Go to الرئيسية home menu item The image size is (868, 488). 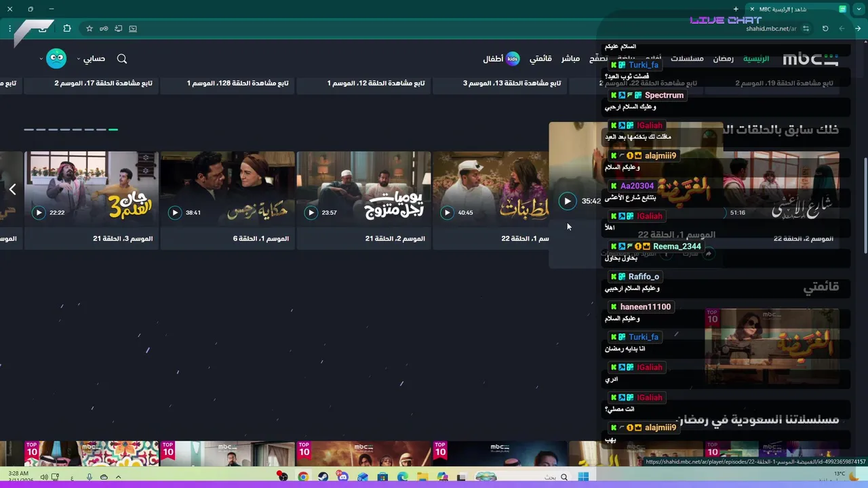pyautogui.click(x=756, y=59)
